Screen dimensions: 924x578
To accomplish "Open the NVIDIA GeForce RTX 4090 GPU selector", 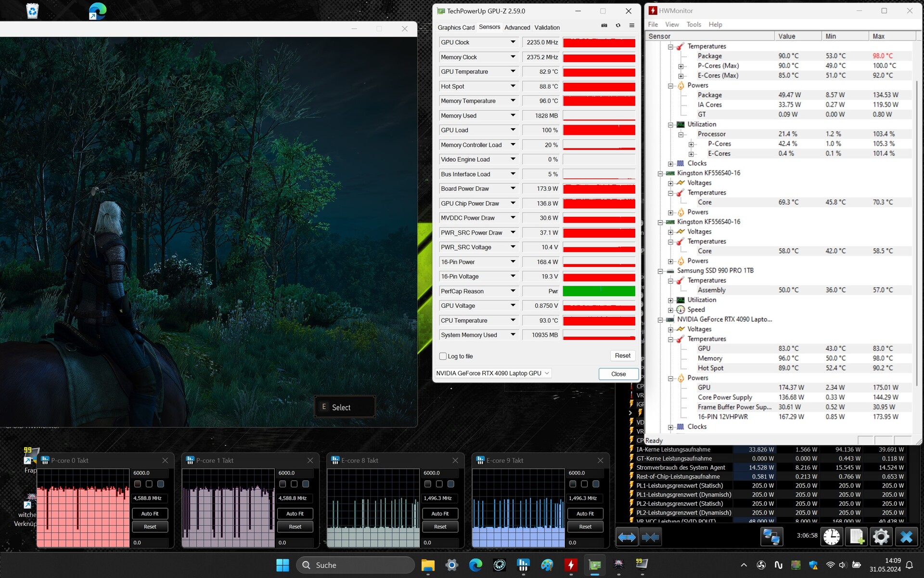I will pyautogui.click(x=492, y=373).
